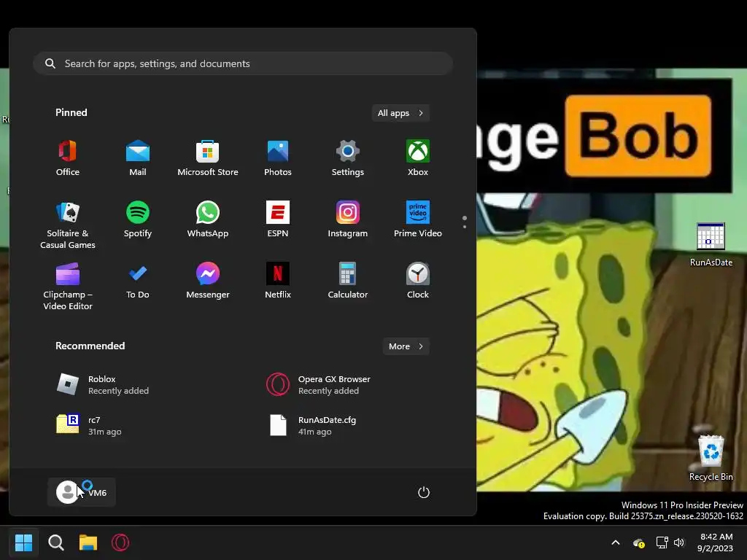747x560 pixels.
Task: Open the clock and date 8:42 AM
Action: pyautogui.click(x=716, y=542)
